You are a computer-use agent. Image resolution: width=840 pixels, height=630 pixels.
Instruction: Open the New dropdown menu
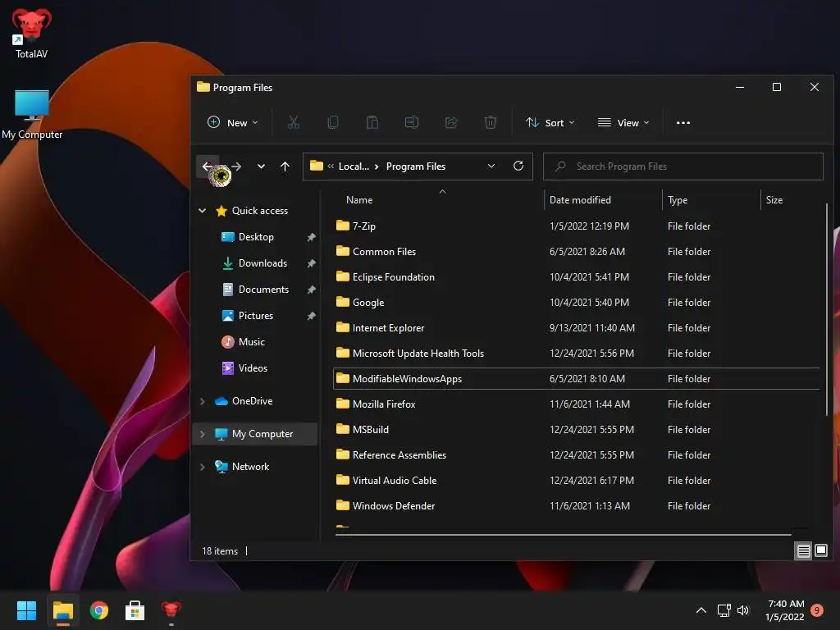click(x=232, y=123)
